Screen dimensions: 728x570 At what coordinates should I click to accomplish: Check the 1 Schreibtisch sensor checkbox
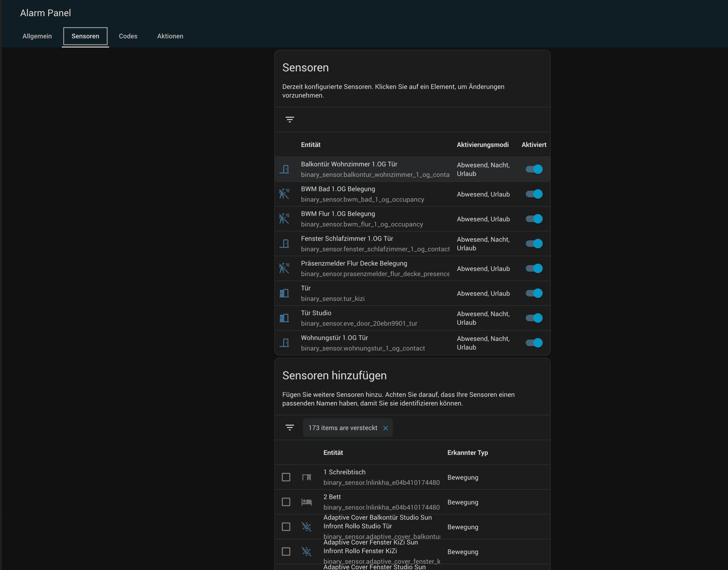pyautogui.click(x=286, y=477)
